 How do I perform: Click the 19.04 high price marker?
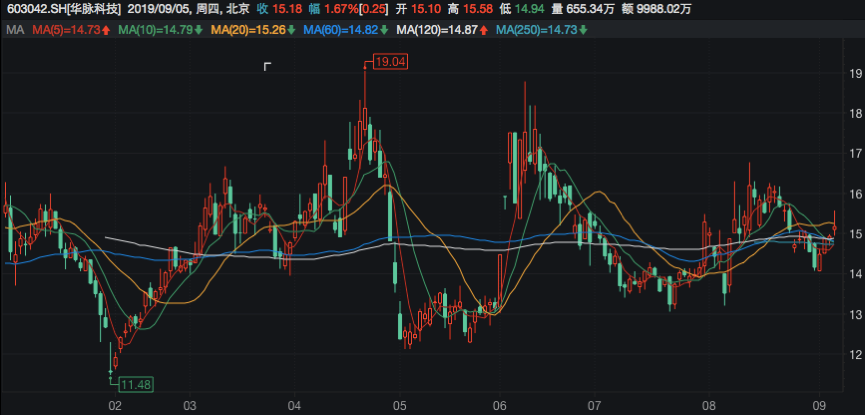(x=390, y=62)
